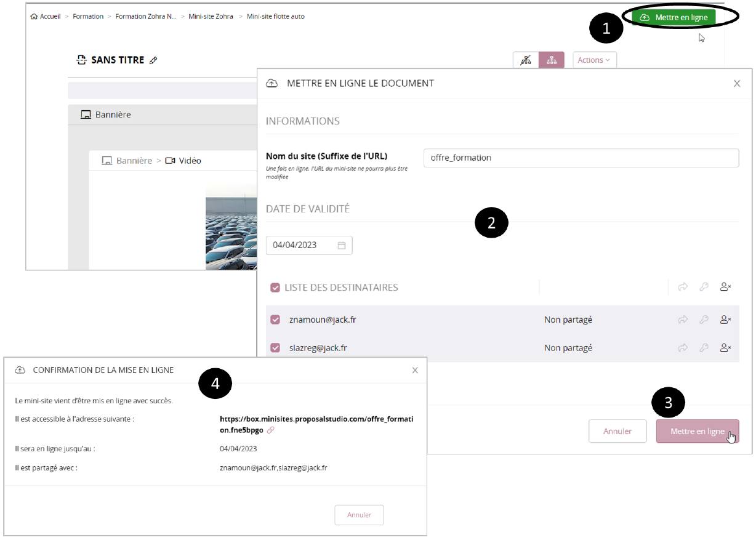The width and height of the screenshot is (756, 540).
Task: Click Annuler in the publish dialog
Action: coord(617,431)
